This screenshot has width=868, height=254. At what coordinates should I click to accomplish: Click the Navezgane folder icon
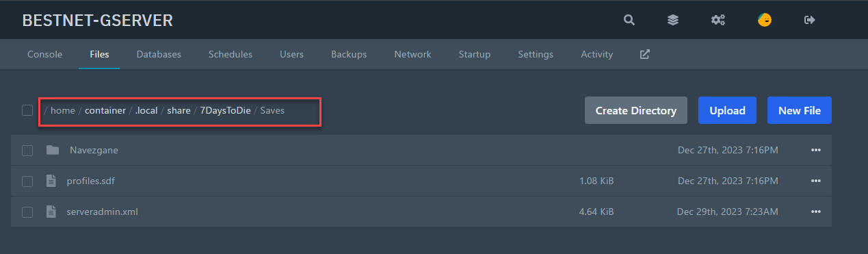pos(53,150)
